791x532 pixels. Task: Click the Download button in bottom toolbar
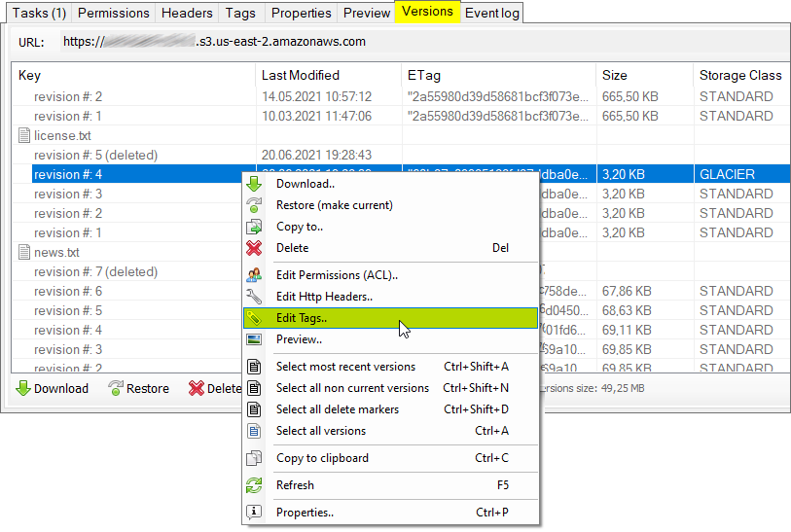pyautogui.click(x=53, y=388)
